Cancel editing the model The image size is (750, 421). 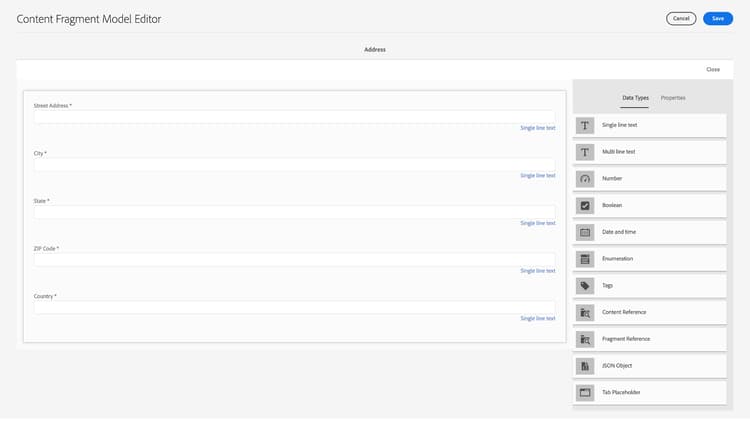click(x=681, y=19)
